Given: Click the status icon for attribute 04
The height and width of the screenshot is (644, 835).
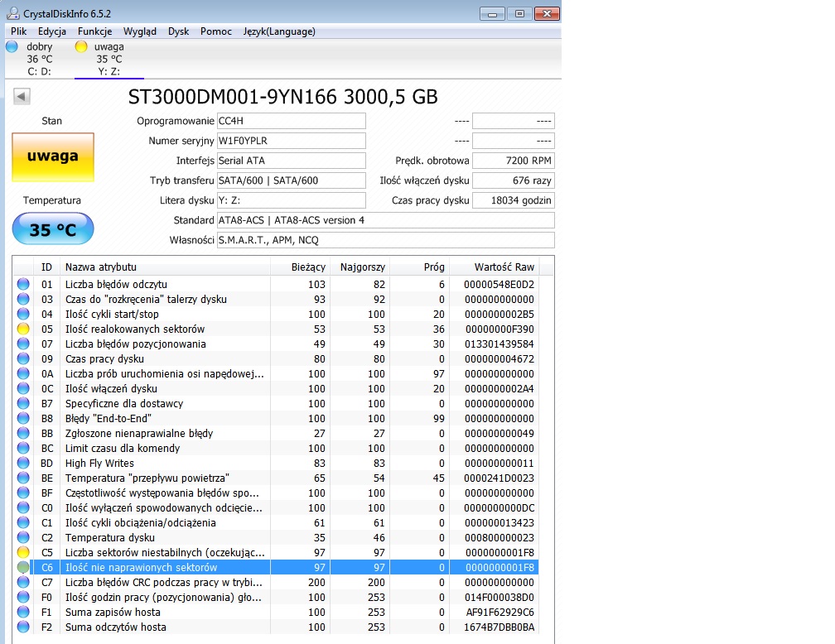Looking at the screenshot, I should click(23, 314).
